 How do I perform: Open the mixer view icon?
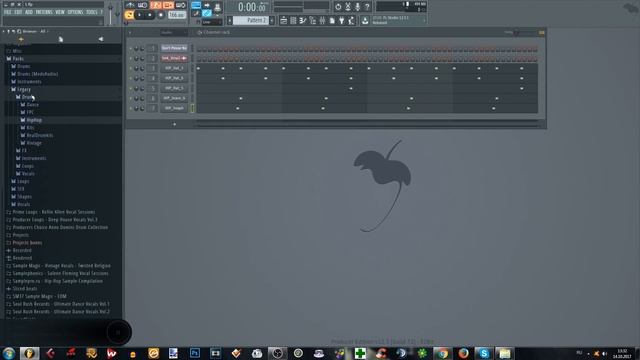pos(322,20)
